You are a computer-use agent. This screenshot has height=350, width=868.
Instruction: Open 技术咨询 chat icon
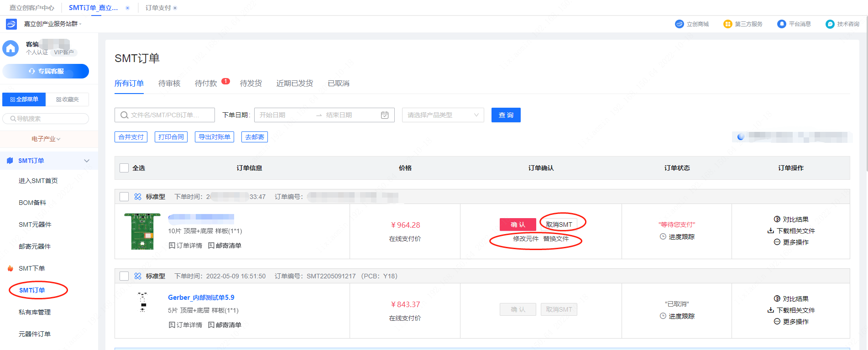coord(830,24)
